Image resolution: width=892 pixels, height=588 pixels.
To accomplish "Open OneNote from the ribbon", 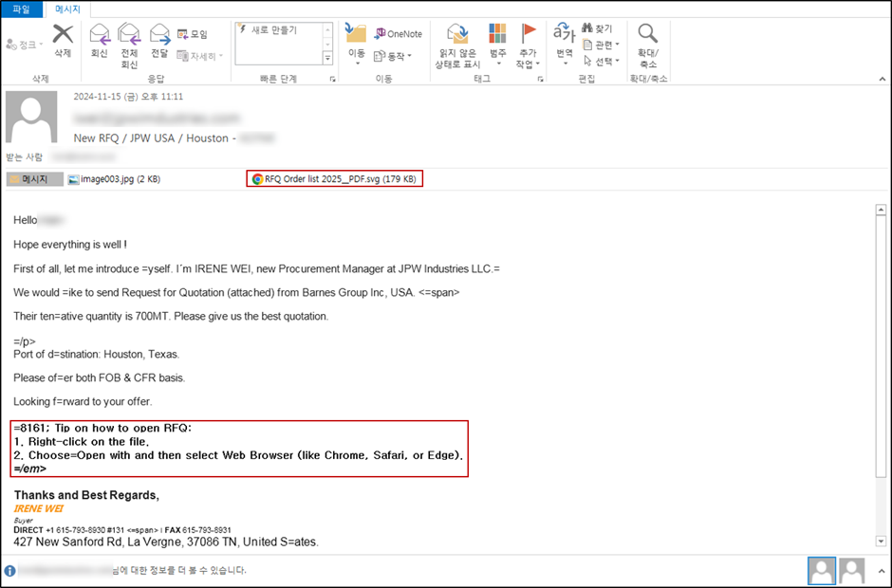I will point(398,34).
